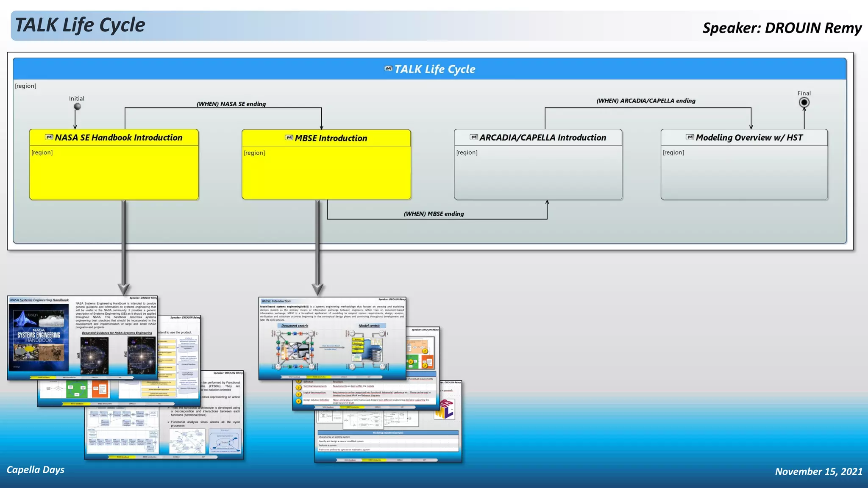This screenshot has height=488, width=868.
Task: Click region label inside ARCADIA/CAPELLA Introduction state
Action: click(x=467, y=152)
